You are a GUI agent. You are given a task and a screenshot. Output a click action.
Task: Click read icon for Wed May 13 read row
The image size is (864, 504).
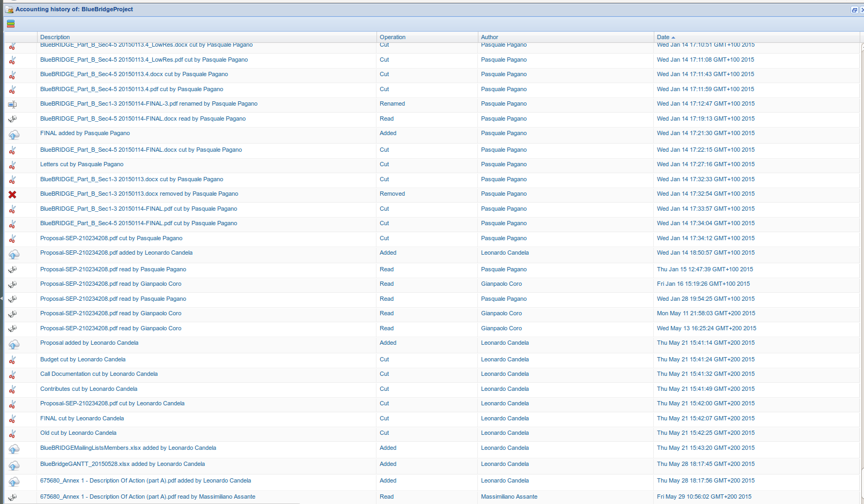(12, 329)
